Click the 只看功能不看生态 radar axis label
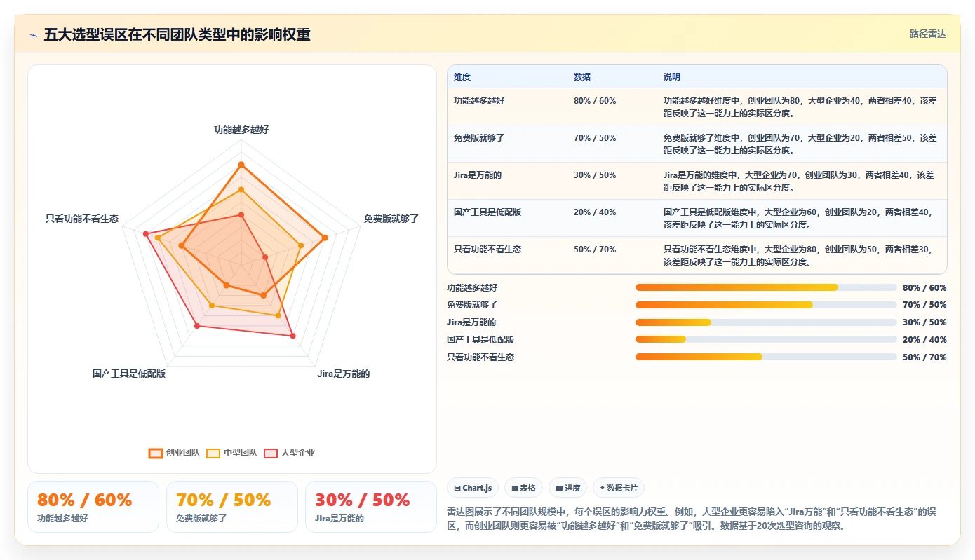The height and width of the screenshot is (560, 975). point(82,219)
